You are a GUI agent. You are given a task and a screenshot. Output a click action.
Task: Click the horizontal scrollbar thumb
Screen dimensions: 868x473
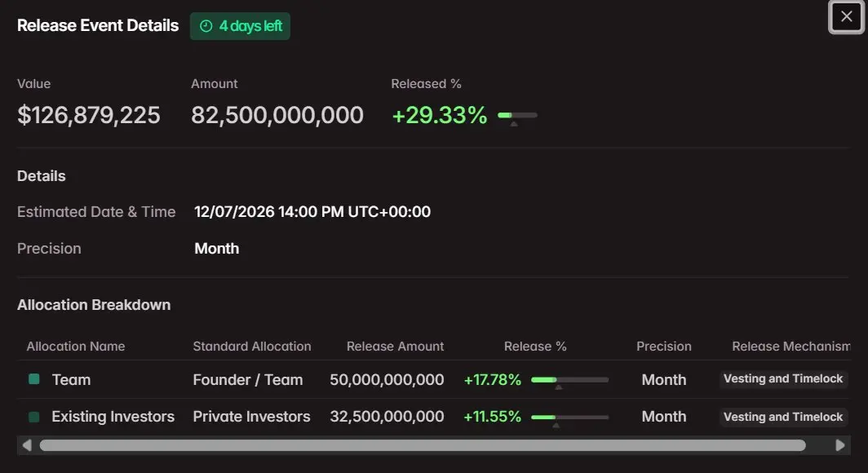click(423, 445)
